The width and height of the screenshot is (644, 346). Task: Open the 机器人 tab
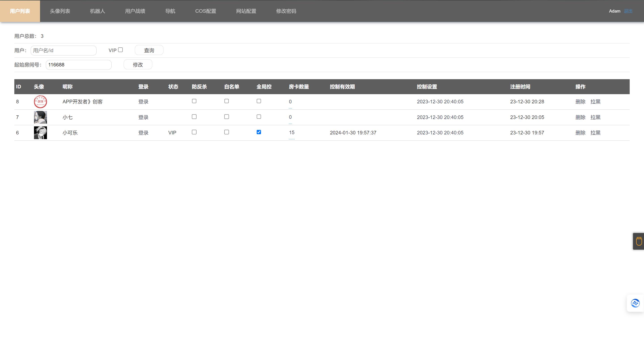[x=97, y=11]
